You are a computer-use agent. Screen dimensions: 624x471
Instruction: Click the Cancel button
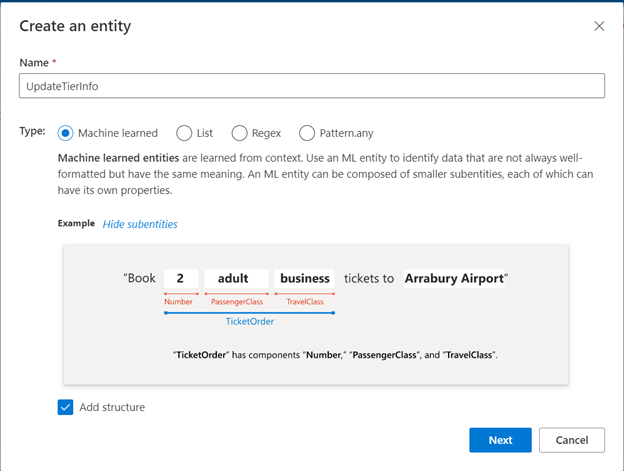pos(572,440)
